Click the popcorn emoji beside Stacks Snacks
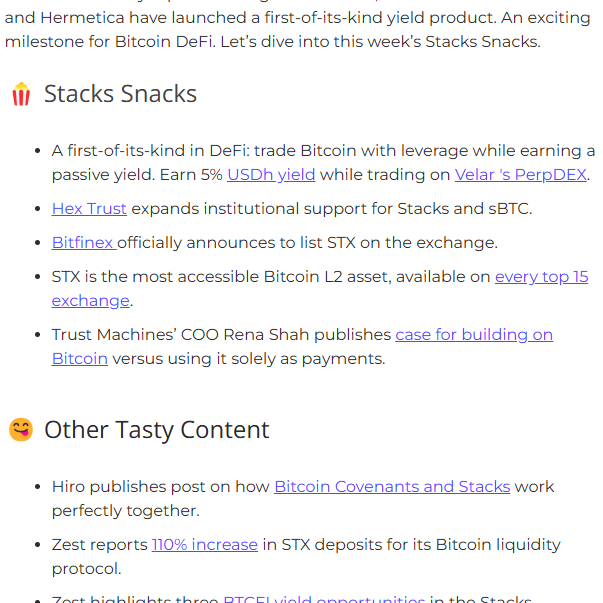 pos(21,94)
